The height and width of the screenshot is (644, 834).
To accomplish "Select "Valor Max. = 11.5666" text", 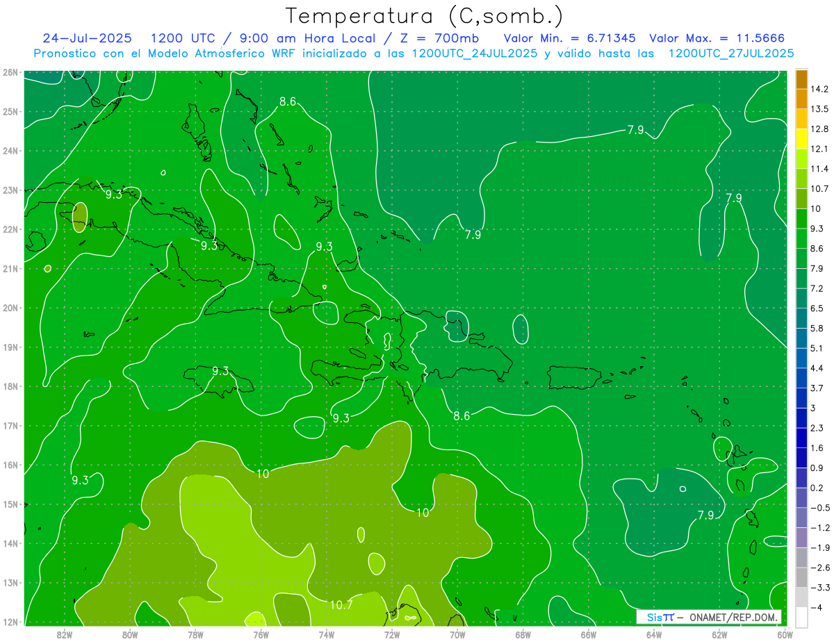I will [717, 38].
